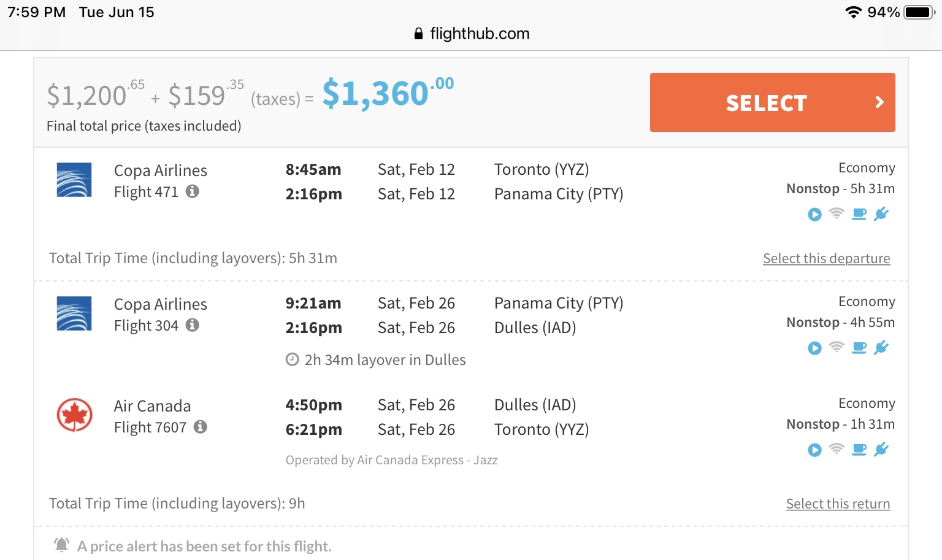
Task: Click the clock icon beside Dulles layover
Action: coord(293,359)
